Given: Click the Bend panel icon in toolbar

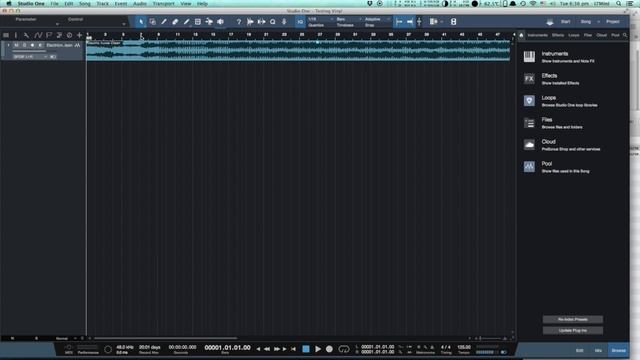Looking at the screenshot, I should click(x=261, y=22).
